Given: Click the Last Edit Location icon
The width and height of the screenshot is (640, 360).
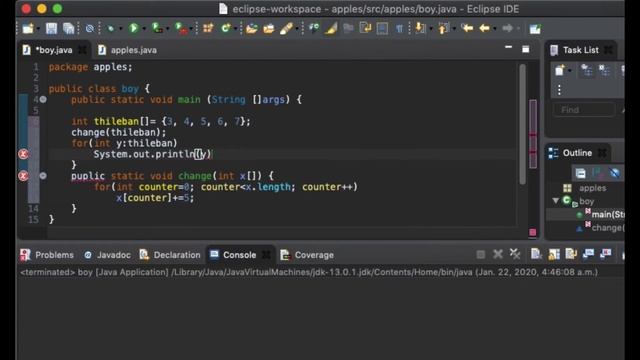Looking at the screenshot, I should pyautogui.click(x=467, y=28).
